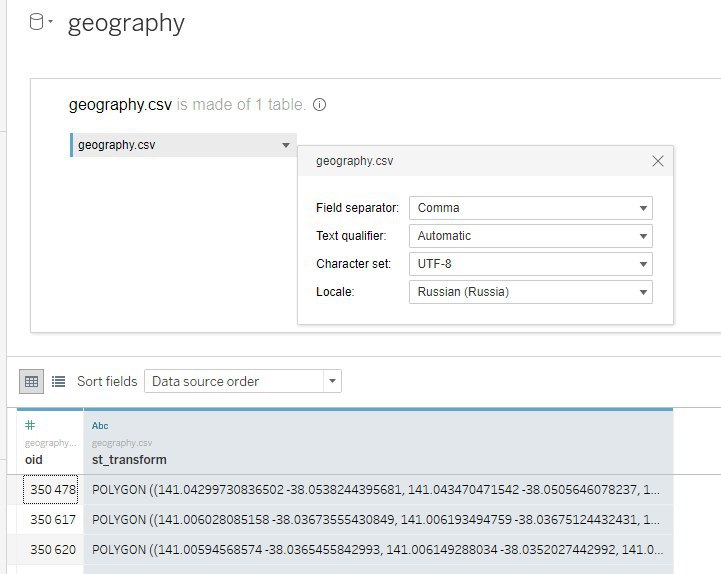This screenshot has width=721, height=574.
Task: Select the oid column header
Action: 50,442
